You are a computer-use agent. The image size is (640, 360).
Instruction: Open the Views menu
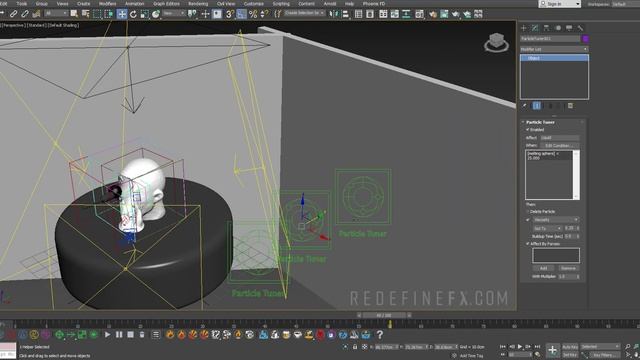click(62, 4)
